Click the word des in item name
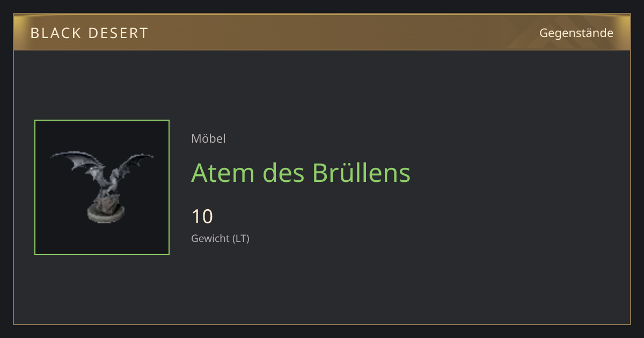 pyautogui.click(x=283, y=173)
